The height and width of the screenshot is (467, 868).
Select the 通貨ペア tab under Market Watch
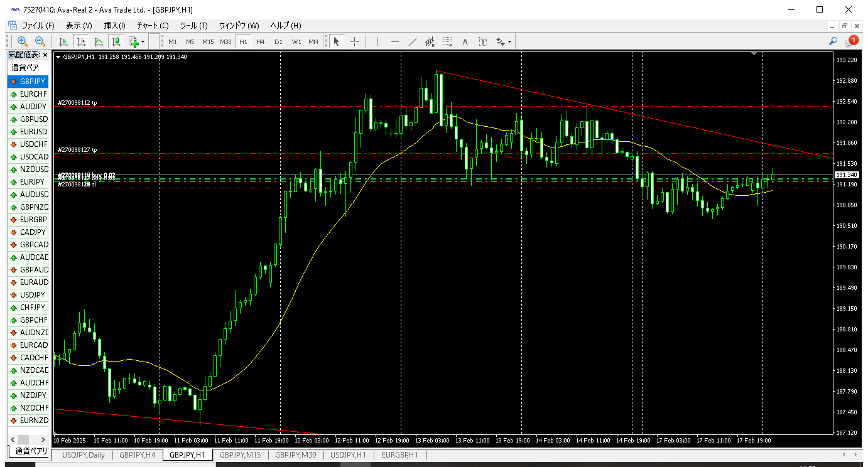30,451
